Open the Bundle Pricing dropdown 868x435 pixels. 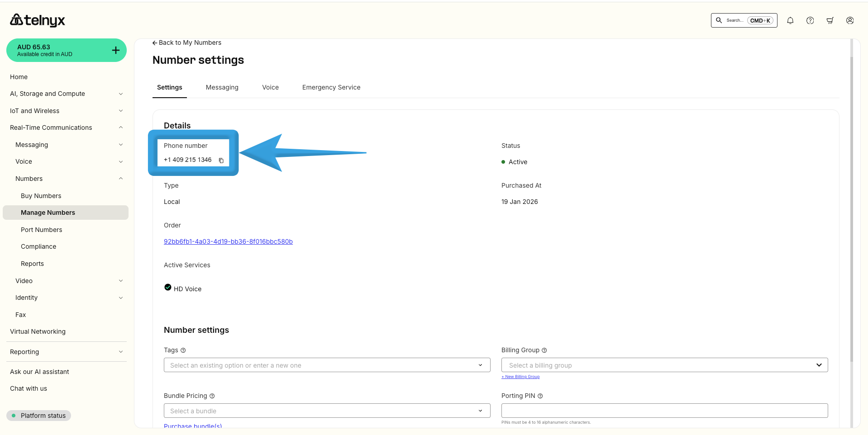(x=327, y=411)
